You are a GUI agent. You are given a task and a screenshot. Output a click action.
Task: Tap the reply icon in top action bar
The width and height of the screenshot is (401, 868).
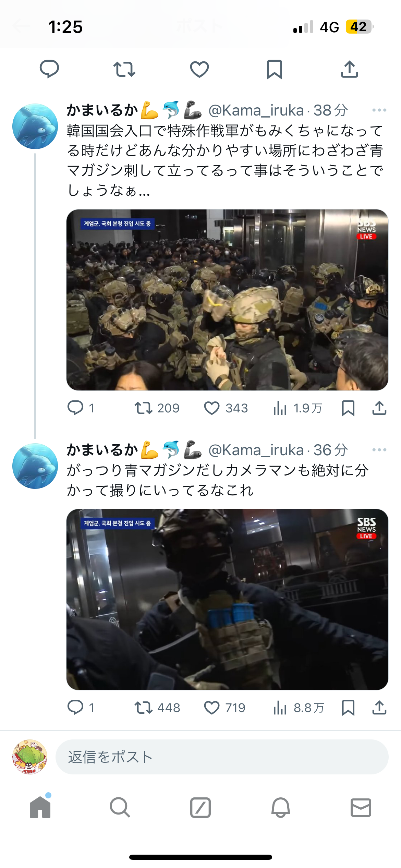coord(49,69)
